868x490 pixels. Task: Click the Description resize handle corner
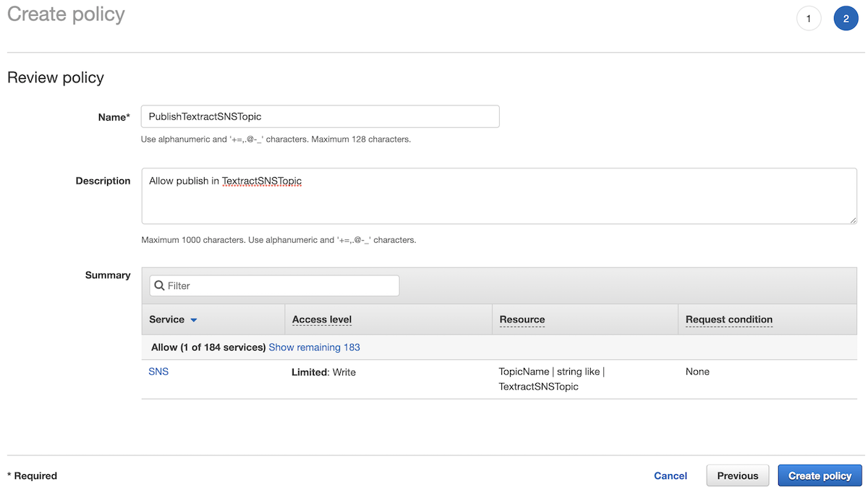pyautogui.click(x=854, y=220)
